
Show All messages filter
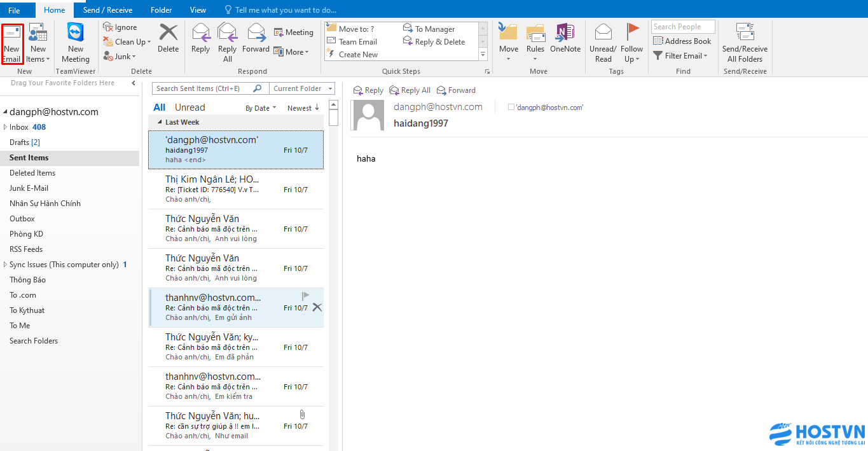160,108
